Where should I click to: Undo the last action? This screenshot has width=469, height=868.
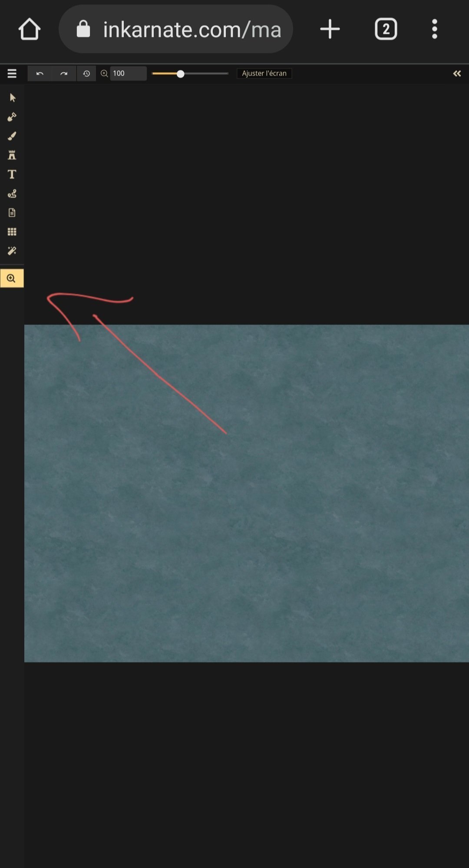[x=40, y=73]
